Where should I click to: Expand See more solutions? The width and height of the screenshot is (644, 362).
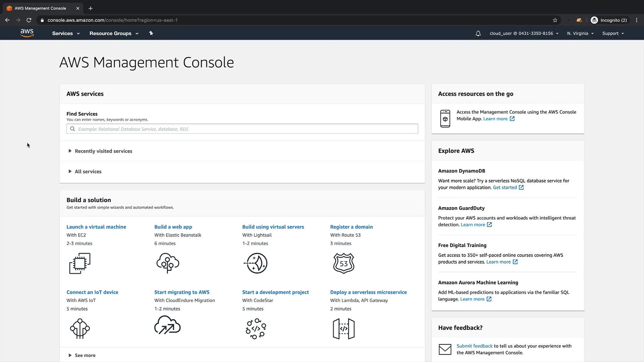[85, 355]
